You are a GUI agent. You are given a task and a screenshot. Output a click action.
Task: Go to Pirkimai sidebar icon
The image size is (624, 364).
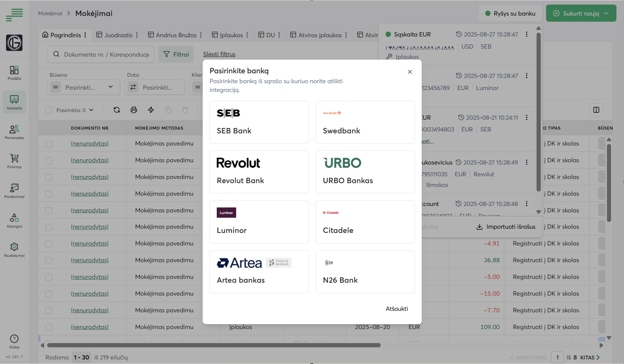point(14,161)
